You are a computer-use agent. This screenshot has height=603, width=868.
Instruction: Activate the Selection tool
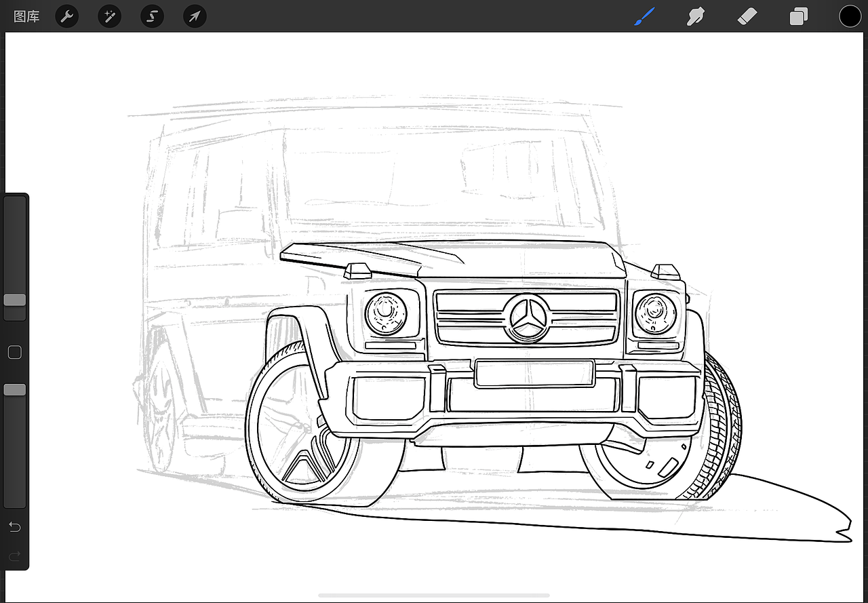point(152,16)
